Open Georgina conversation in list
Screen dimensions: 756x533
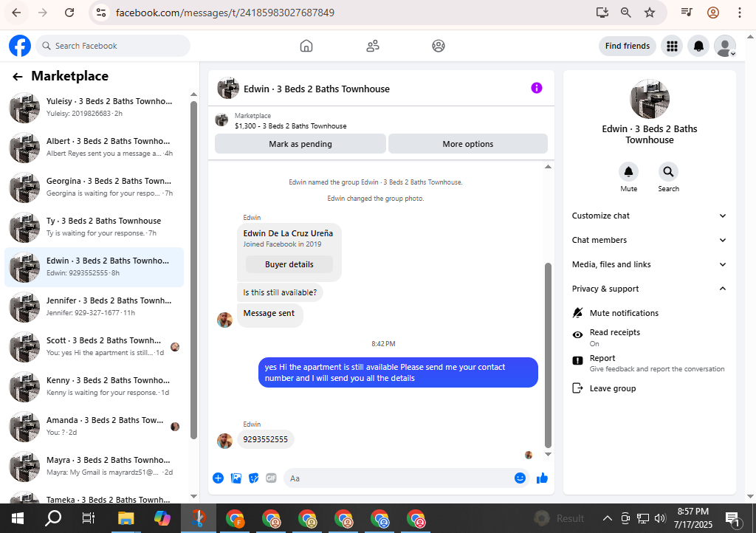coord(94,188)
